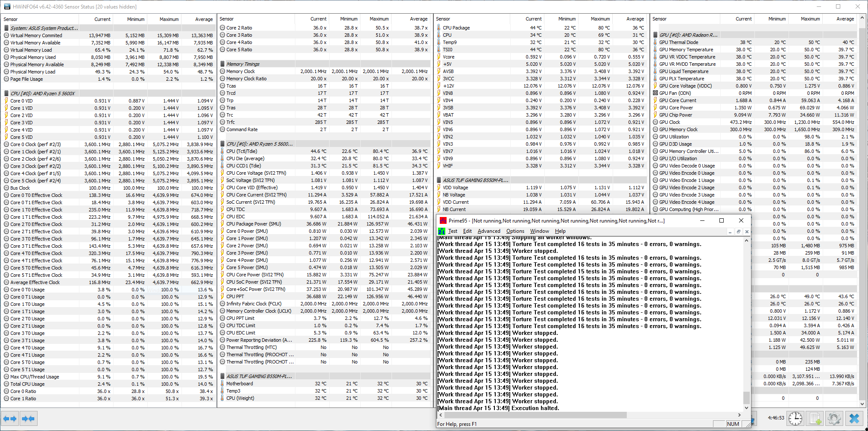Click the HWiNFO sensor list scroll-up arrow
868x431 pixels.
(862, 18)
